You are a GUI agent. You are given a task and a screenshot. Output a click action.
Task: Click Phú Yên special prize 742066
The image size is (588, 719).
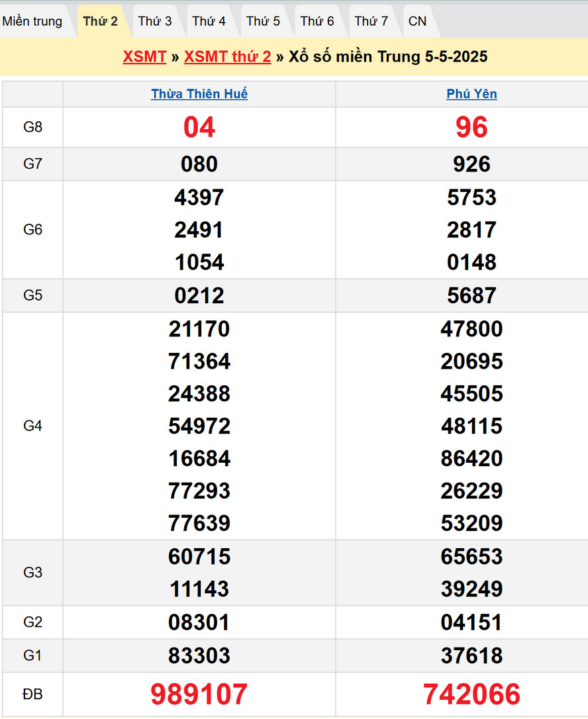pyautogui.click(x=471, y=694)
